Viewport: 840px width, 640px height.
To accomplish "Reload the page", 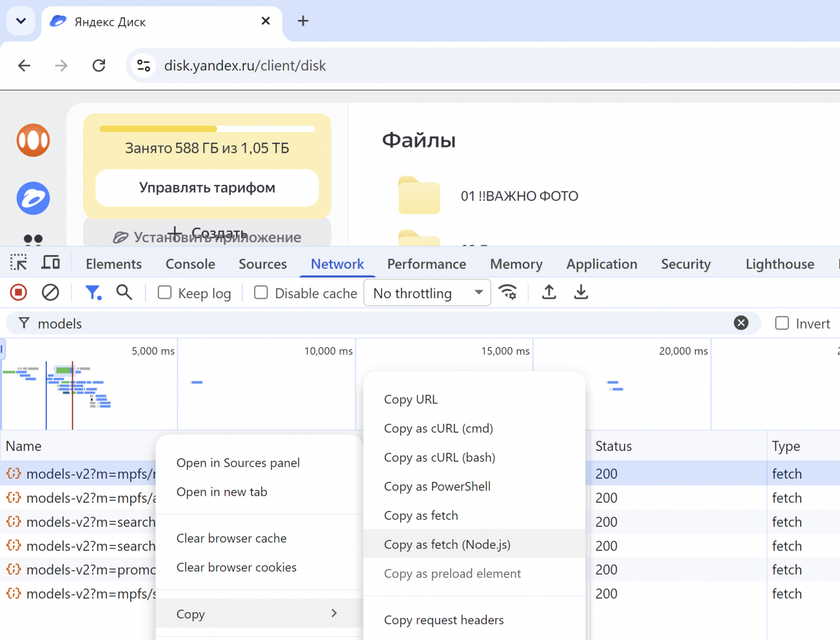I will pos(99,66).
